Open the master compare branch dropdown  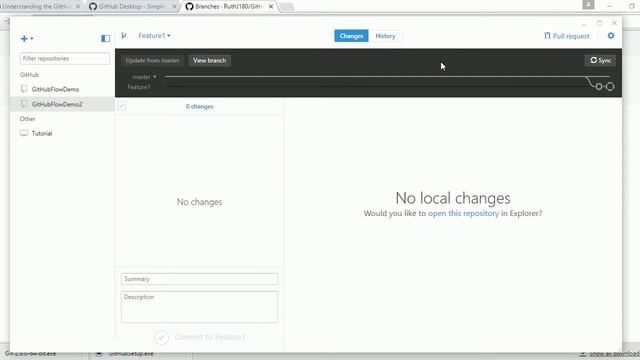coord(144,77)
